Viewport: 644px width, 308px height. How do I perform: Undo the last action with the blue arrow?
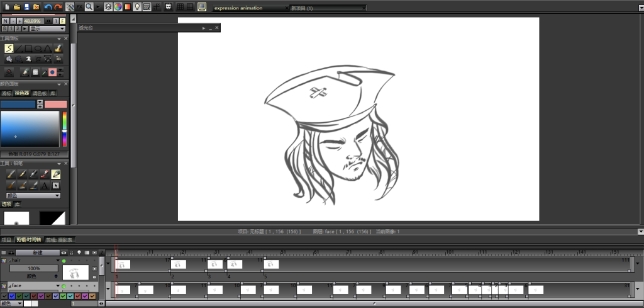tap(48, 6)
